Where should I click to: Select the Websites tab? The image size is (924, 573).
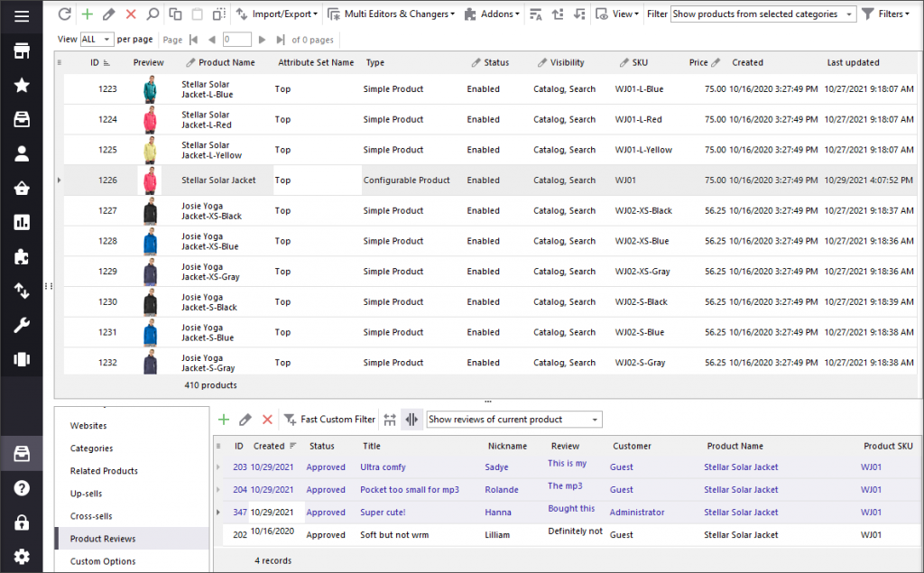[x=88, y=426]
